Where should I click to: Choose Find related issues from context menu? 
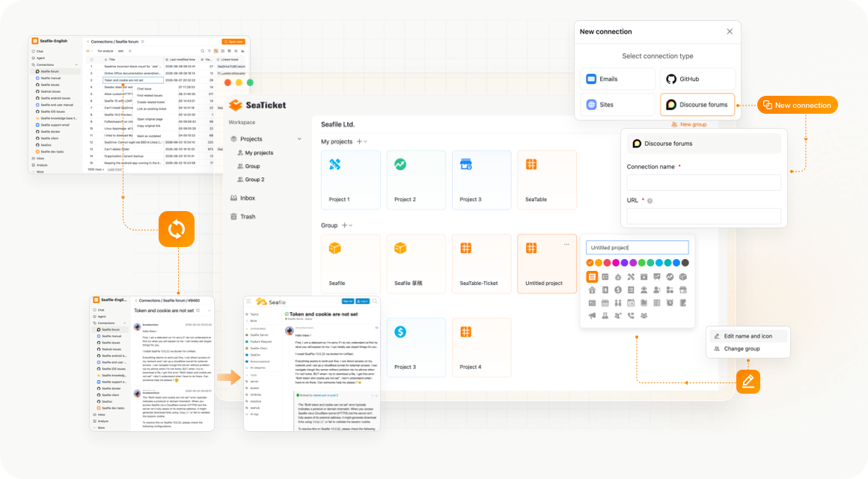tap(150, 95)
